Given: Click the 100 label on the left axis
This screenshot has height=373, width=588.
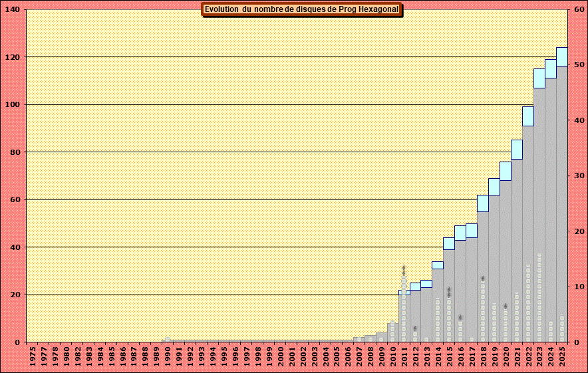Looking at the screenshot, I should click(x=12, y=104).
